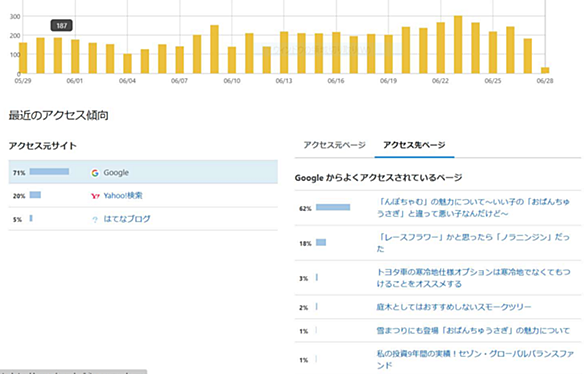This screenshot has height=374, width=586.
Task: Open the セゾン・グローバルバランスファンド article link
Action: [x=475, y=359]
